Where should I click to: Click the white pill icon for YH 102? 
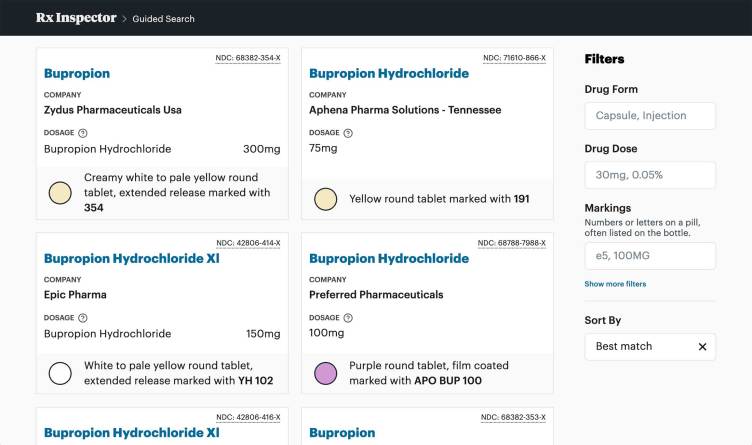click(60, 374)
